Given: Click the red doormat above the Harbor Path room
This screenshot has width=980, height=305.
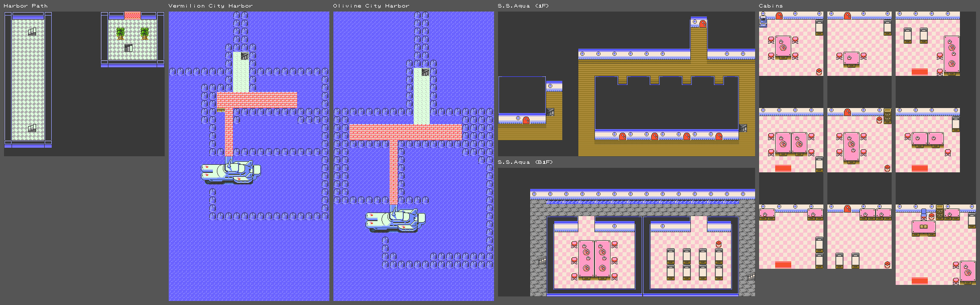Looking at the screenshot, I should pos(133,16).
